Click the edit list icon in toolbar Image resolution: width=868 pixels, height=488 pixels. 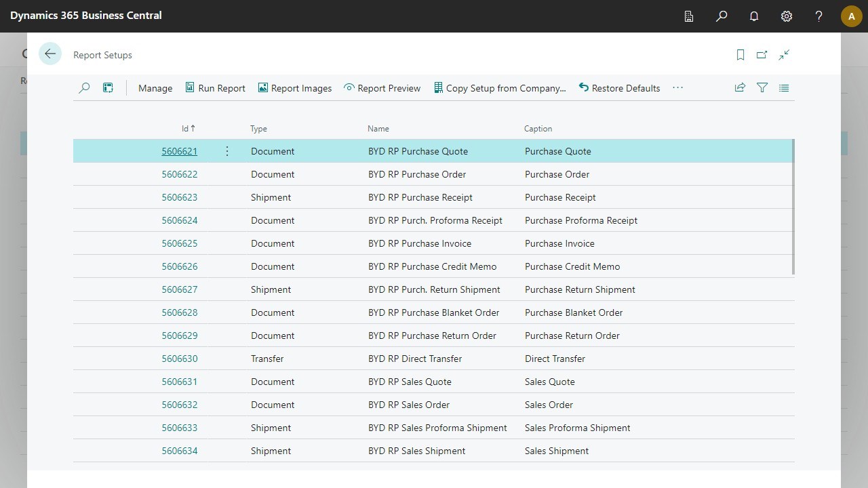coord(108,87)
